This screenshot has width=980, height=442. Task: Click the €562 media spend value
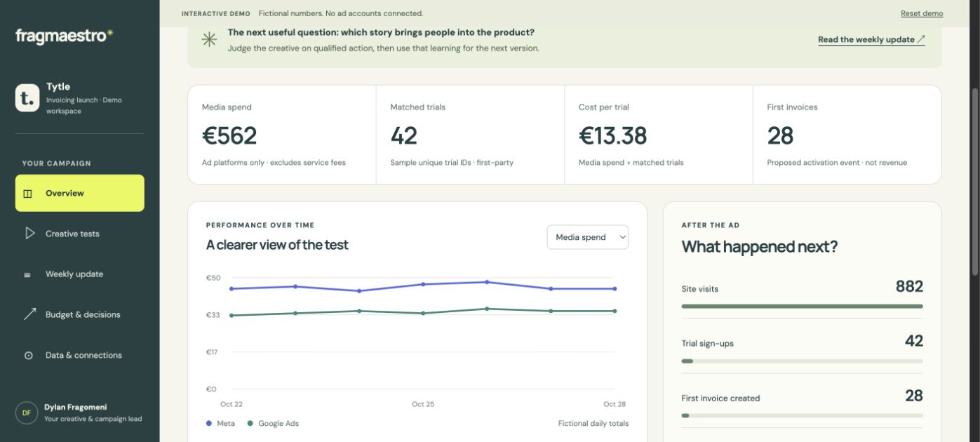[229, 135]
